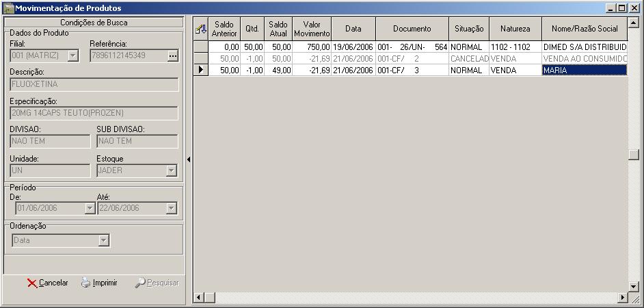Click the horizontal scrollbar right arrow
Screen dimensions: 644x308
coord(623,297)
